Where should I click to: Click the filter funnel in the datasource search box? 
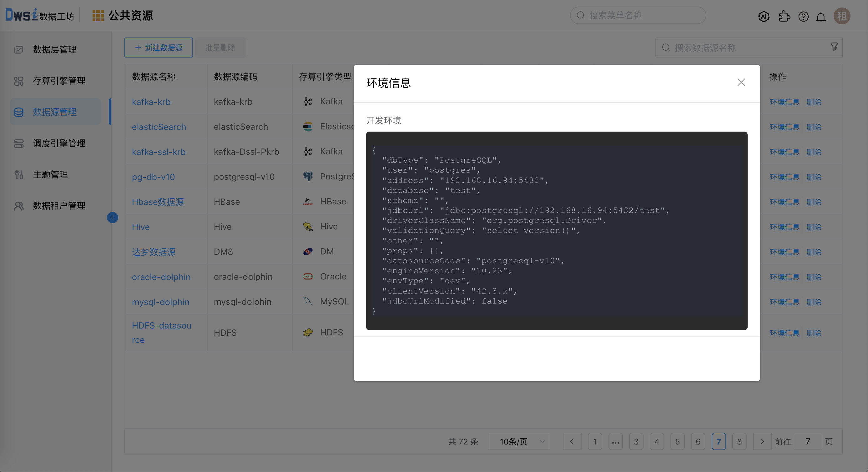click(x=834, y=47)
